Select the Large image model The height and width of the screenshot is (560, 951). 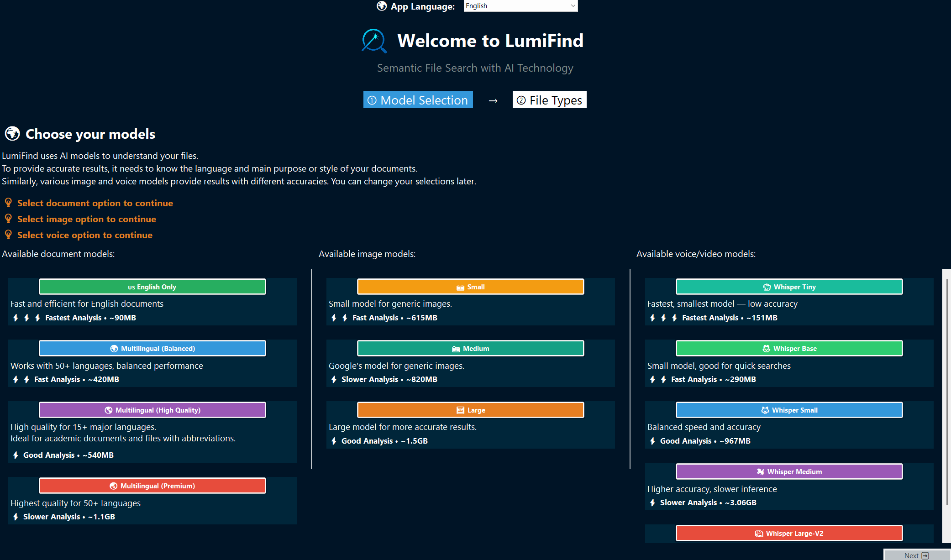(x=471, y=410)
